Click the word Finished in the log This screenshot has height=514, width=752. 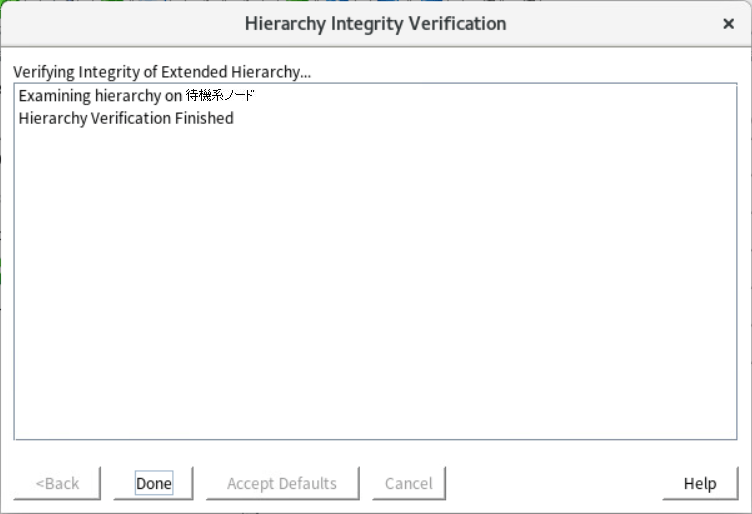(x=204, y=118)
